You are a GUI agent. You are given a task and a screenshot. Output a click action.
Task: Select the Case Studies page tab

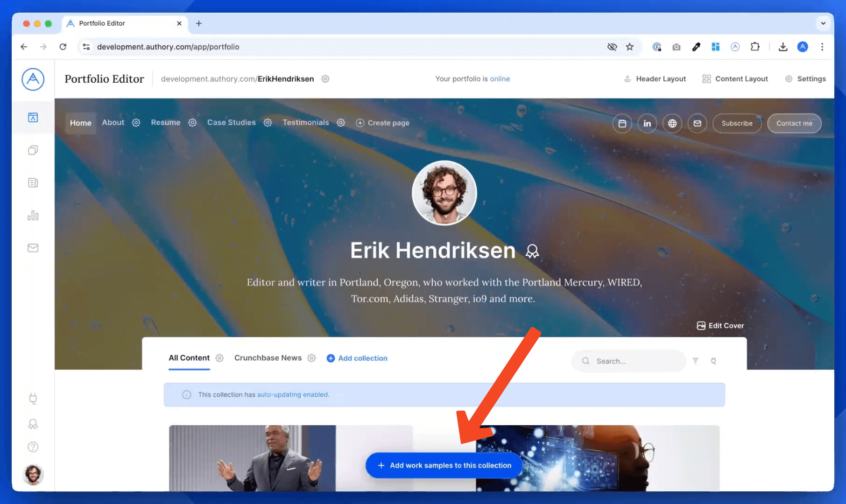(x=231, y=122)
